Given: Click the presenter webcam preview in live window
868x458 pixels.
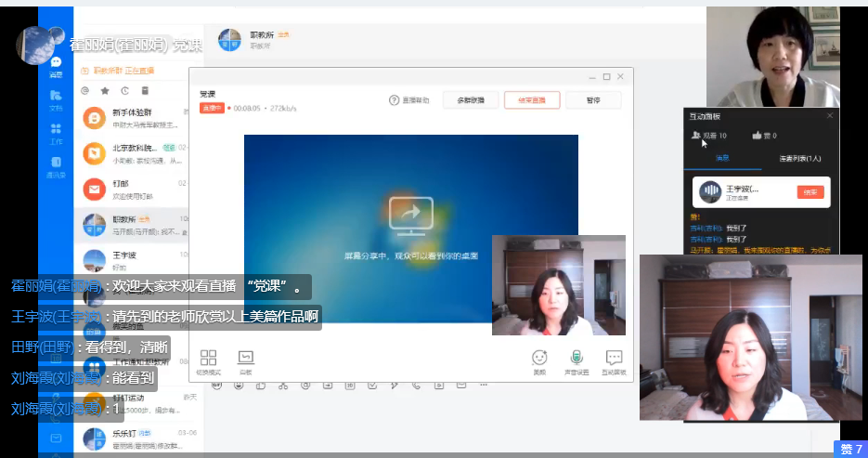Looking at the screenshot, I should [x=559, y=285].
